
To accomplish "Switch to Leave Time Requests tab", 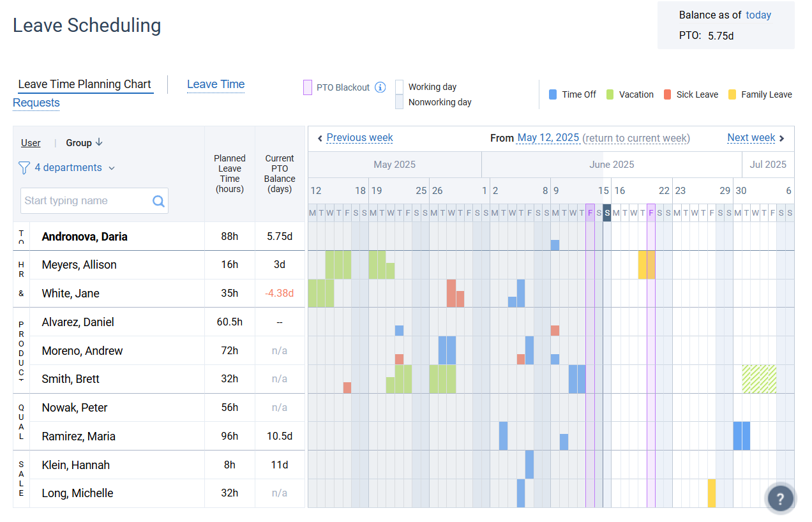I will pyautogui.click(x=215, y=84).
